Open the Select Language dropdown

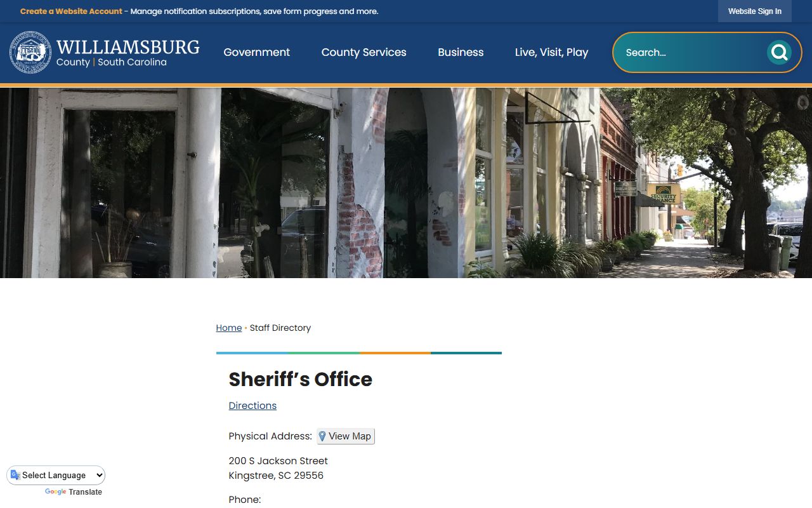(x=56, y=475)
